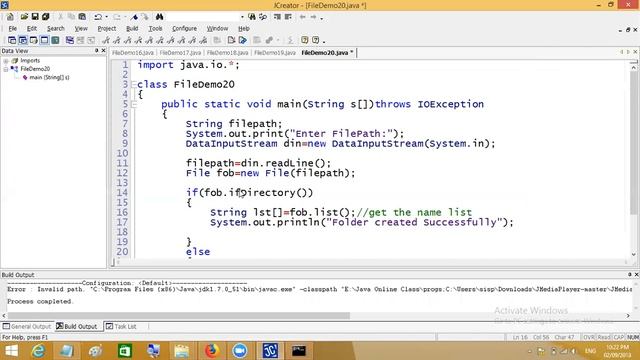The width and height of the screenshot is (640, 360).
Task: Click the Outdent lines icon
Action: (x=288, y=17)
